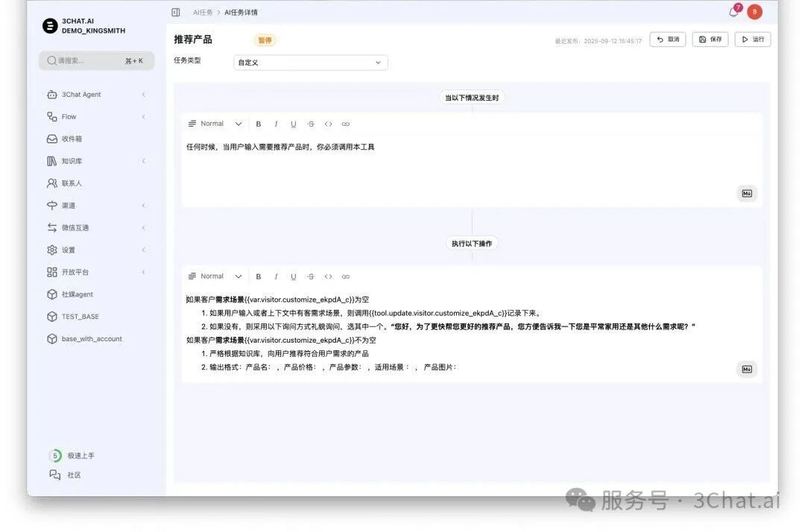This screenshot has height=532, width=805.
Task: Click Bold in the action editor toolbar
Action: 259,276
